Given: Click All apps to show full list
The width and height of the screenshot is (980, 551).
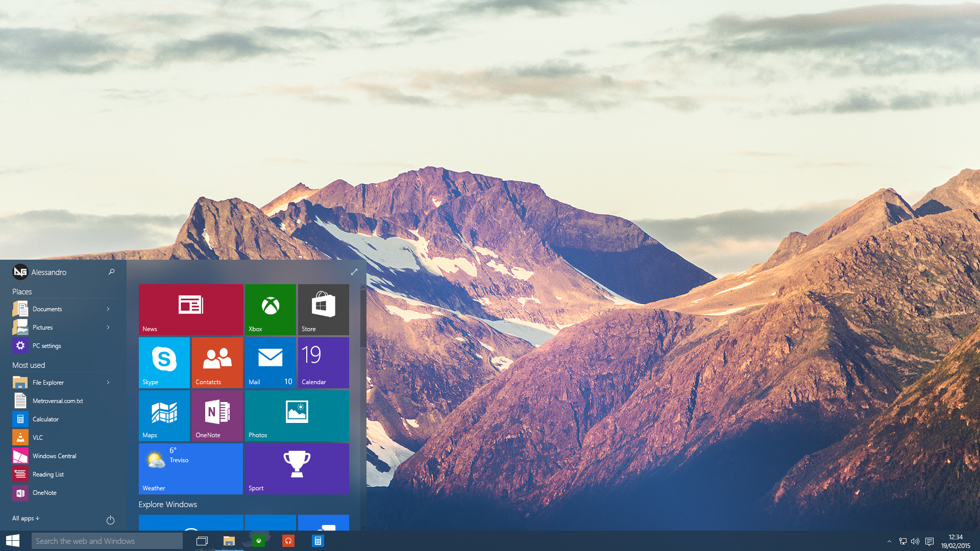Looking at the screenshot, I should (x=25, y=517).
